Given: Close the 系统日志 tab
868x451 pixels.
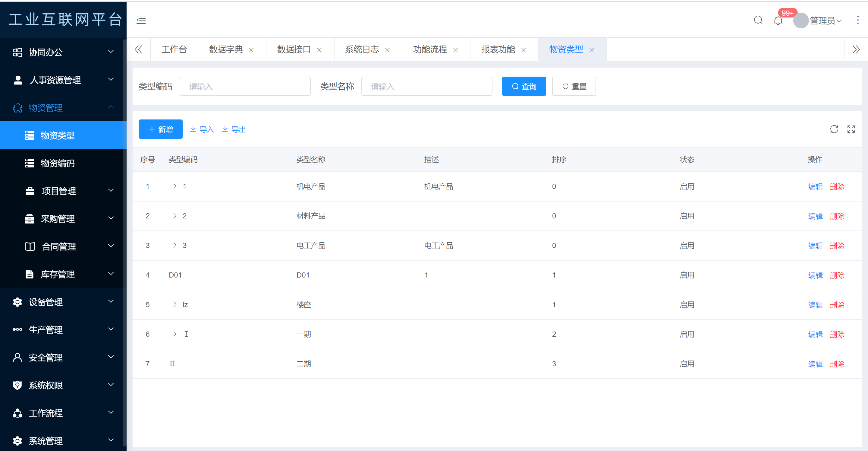Looking at the screenshot, I should pyautogui.click(x=388, y=50).
